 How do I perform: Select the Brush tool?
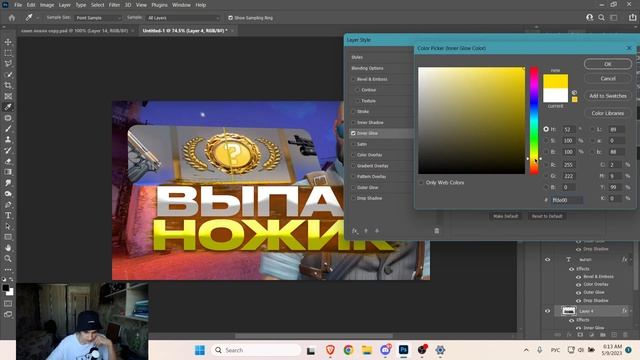click(8, 129)
